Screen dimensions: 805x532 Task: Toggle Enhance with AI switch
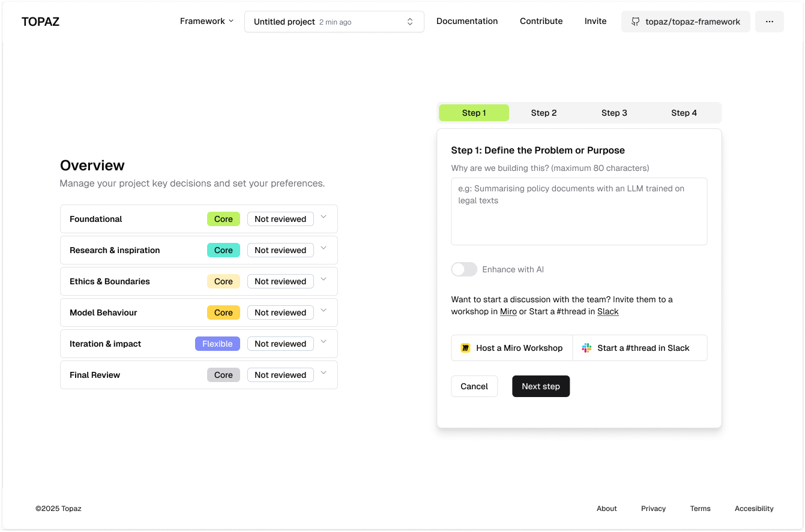pyautogui.click(x=464, y=269)
